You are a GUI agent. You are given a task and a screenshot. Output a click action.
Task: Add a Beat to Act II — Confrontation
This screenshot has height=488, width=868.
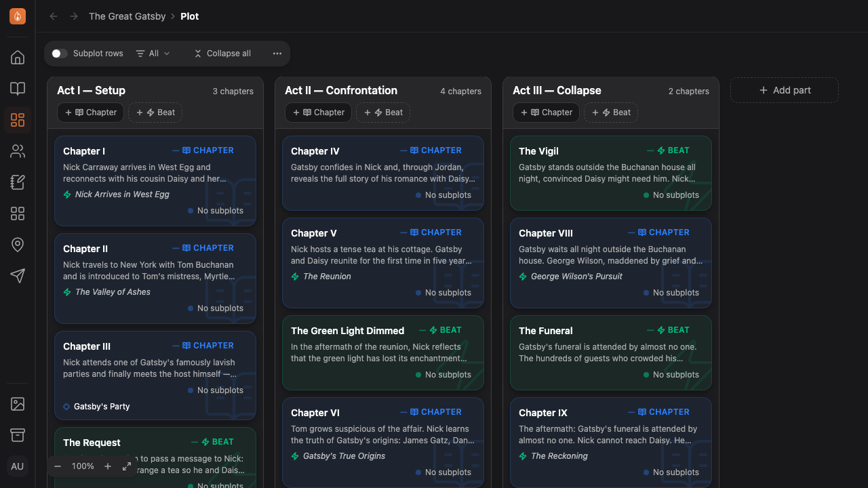point(383,113)
